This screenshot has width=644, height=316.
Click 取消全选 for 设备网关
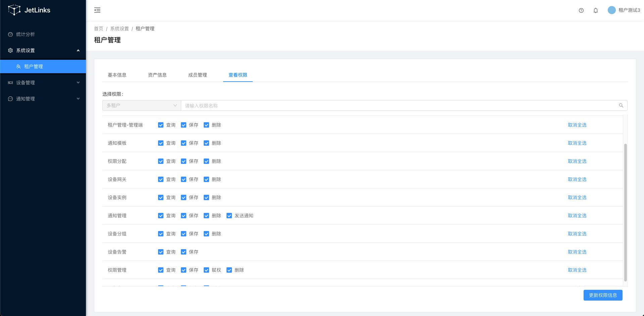[x=577, y=179]
